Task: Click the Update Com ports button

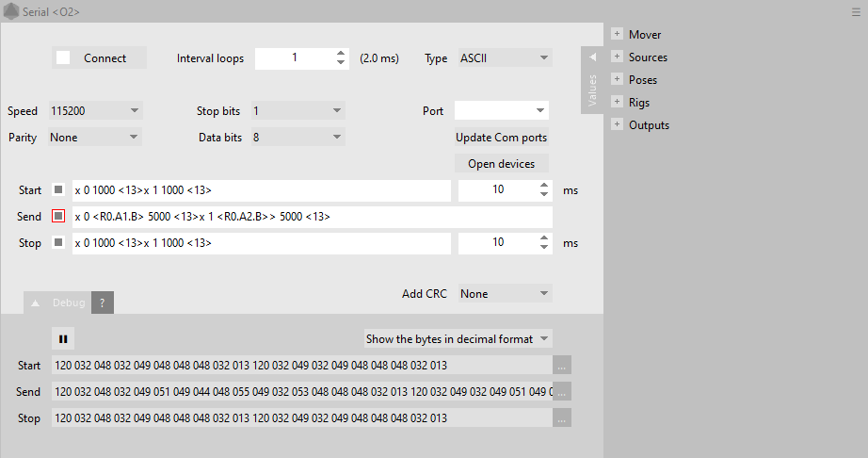Action: [501, 138]
